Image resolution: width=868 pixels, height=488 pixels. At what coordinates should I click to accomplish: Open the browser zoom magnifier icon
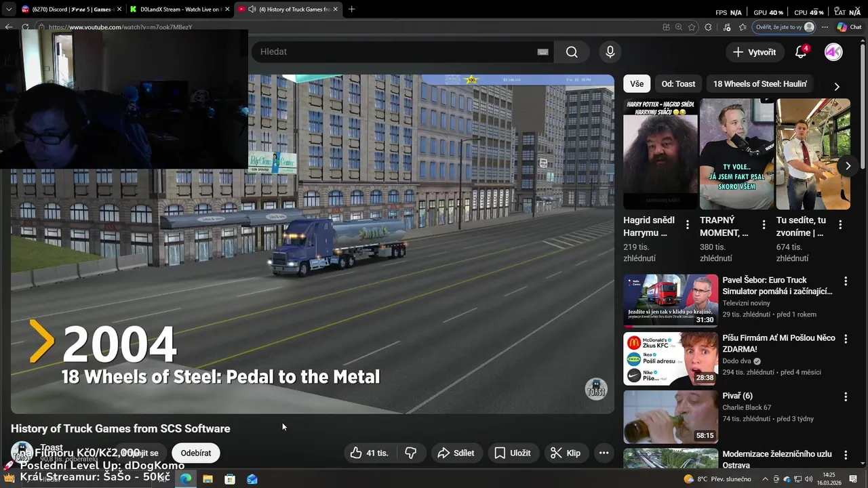coord(679,27)
